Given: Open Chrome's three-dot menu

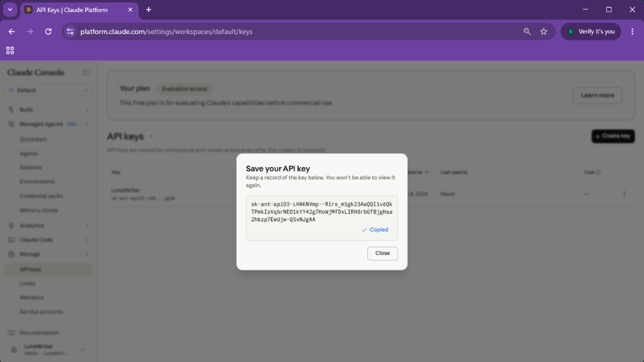Looking at the screenshot, I should pyautogui.click(x=632, y=31).
